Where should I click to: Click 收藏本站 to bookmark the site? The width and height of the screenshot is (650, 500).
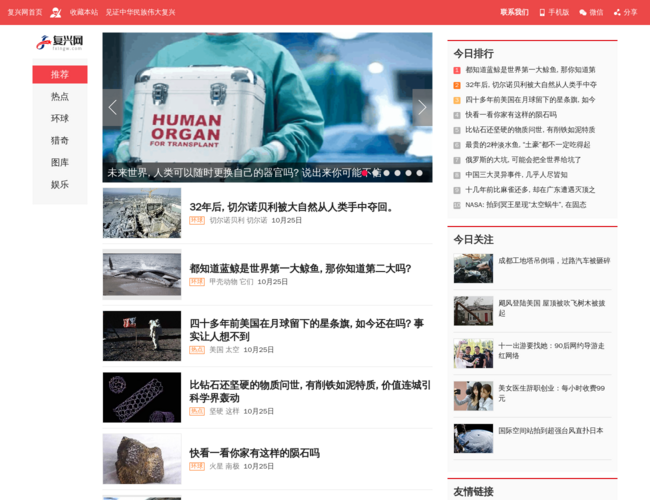pyautogui.click(x=84, y=12)
